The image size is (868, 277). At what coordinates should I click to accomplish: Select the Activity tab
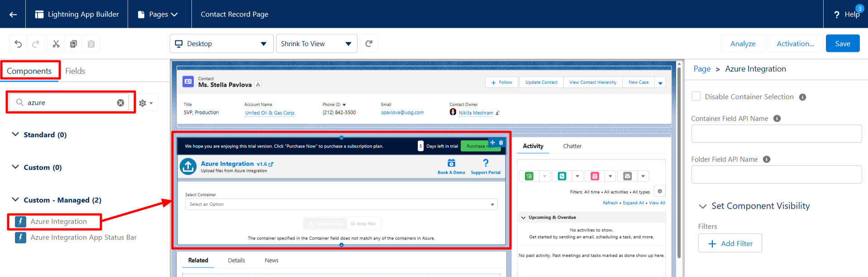(533, 146)
